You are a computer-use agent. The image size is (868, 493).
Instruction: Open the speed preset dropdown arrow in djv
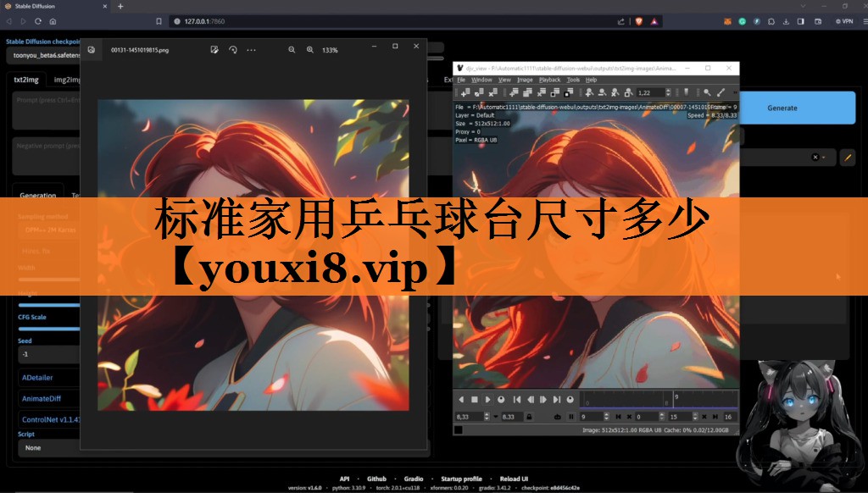(496, 417)
